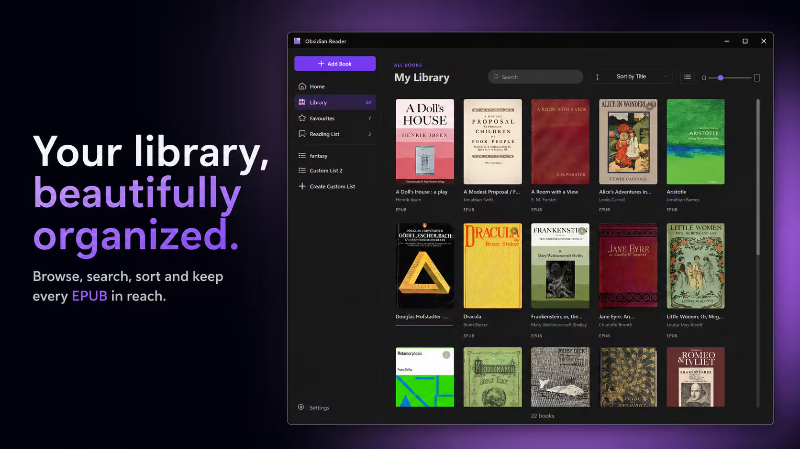Click the library vertical scrollbar
This screenshot has height=449, width=800.
[x=758, y=177]
